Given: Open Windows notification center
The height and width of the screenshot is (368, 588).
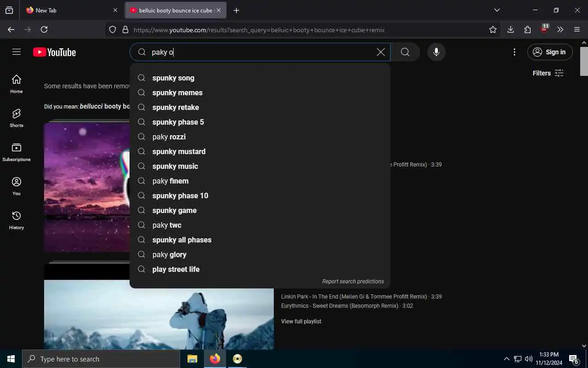Looking at the screenshot, I should click(x=574, y=359).
